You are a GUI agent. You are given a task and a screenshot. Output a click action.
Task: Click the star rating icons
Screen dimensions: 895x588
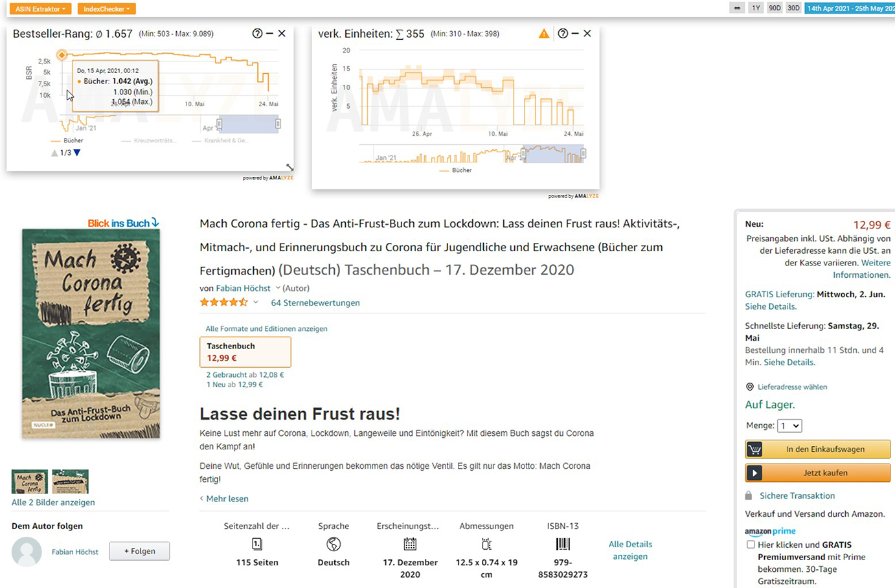[224, 302]
